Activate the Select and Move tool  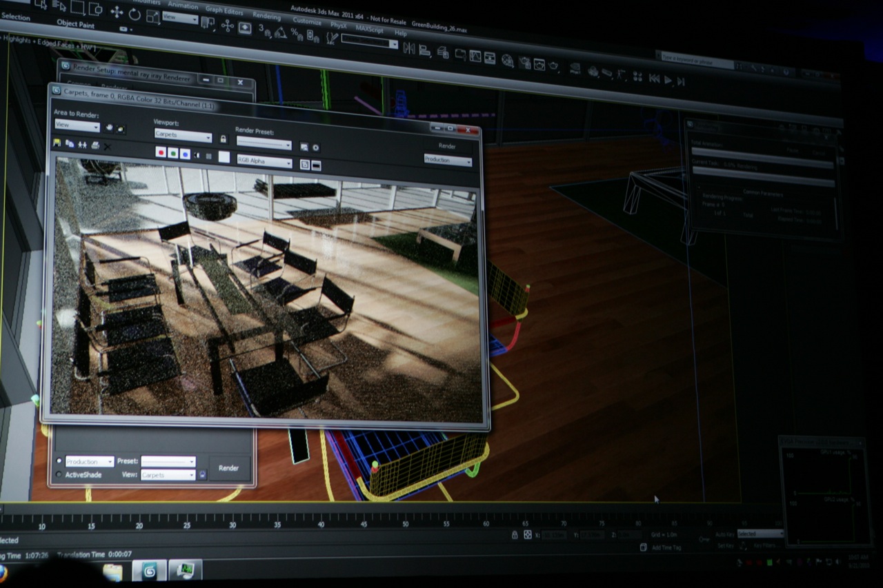117,12
